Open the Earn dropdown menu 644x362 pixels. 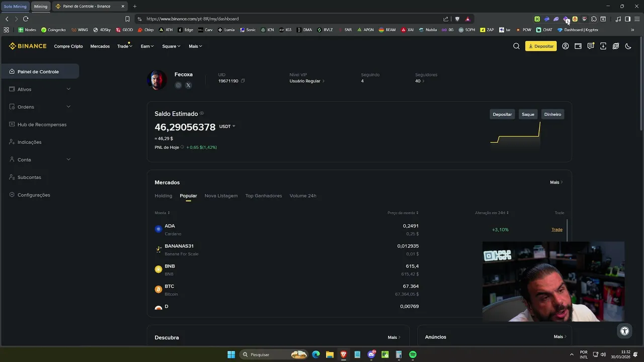tap(147, 46)
